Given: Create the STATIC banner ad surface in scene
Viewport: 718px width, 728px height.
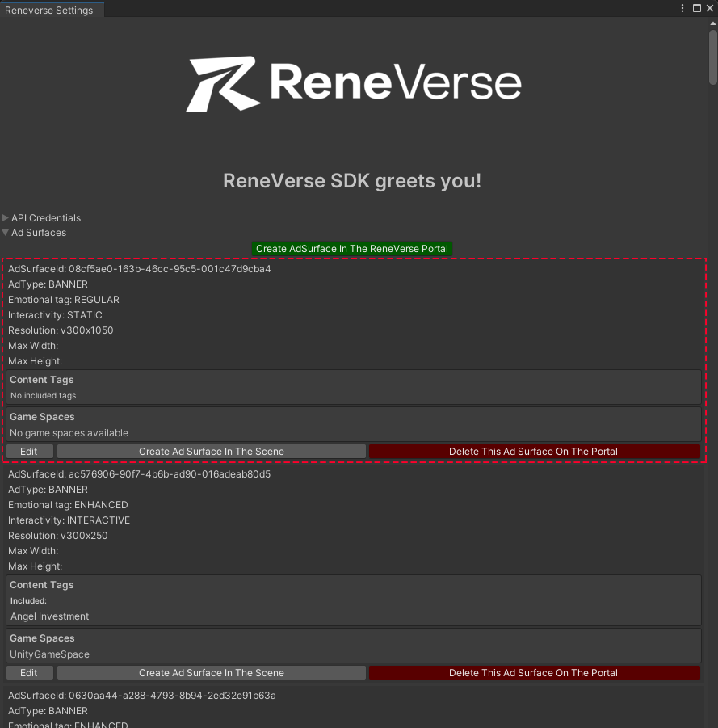Looking at the screenshot, I should pos(211,452).
